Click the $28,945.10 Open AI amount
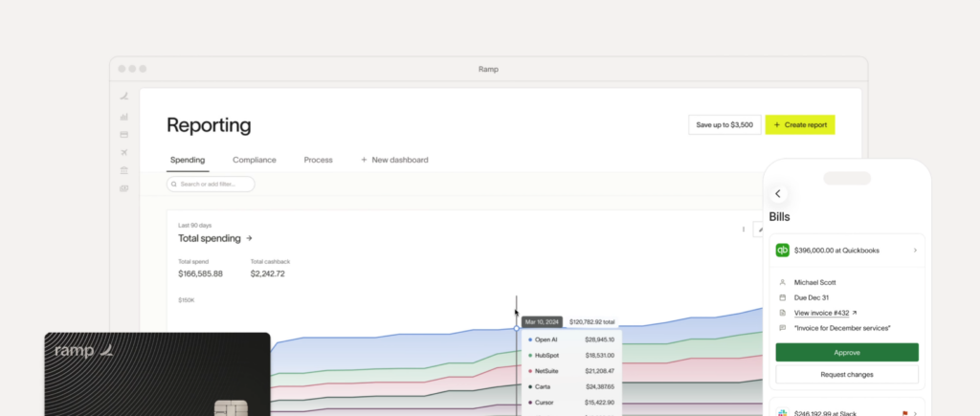The height and width of the screenshot is (416, 980). tap(599, 339)
